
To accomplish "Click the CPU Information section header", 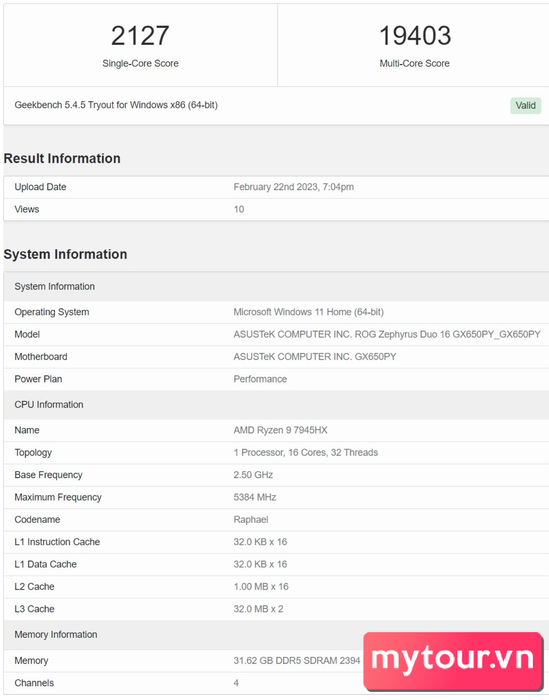I will click(276, 404).
